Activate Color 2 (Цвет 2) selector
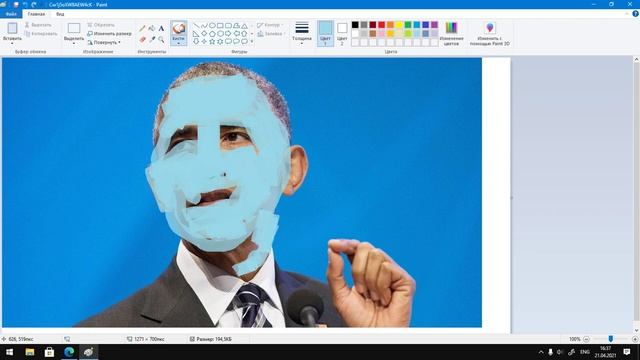 point(342,33)
